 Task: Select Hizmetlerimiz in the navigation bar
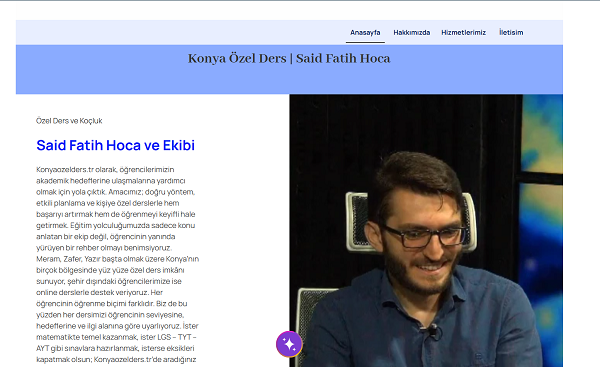click(463, 33)
